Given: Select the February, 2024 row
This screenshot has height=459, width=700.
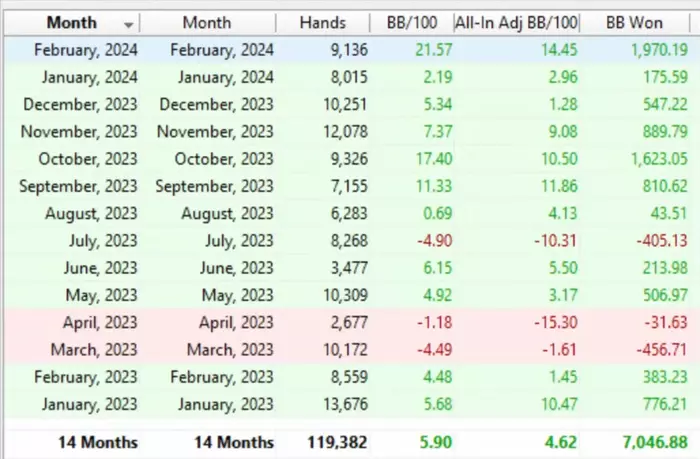Looking at the screenshot, I should pos(352,50).
